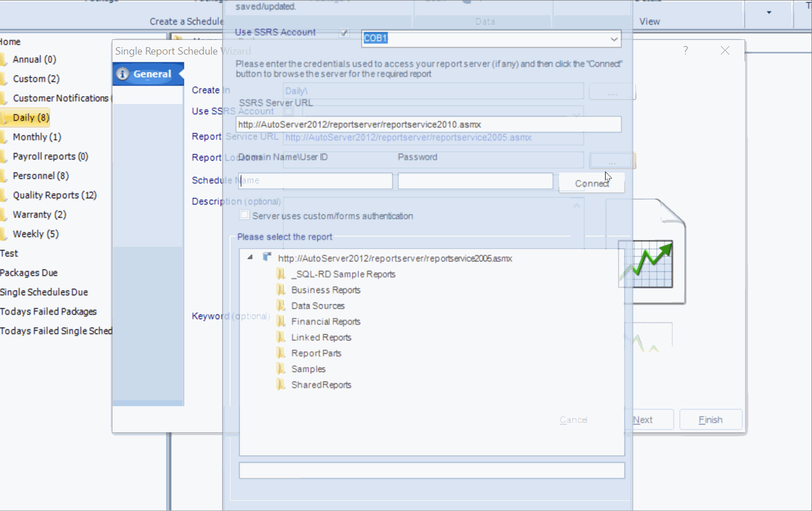Click the Connect button
Image resolution: width=812 pixels, height=511 pixels.
(x=592, y=183)
